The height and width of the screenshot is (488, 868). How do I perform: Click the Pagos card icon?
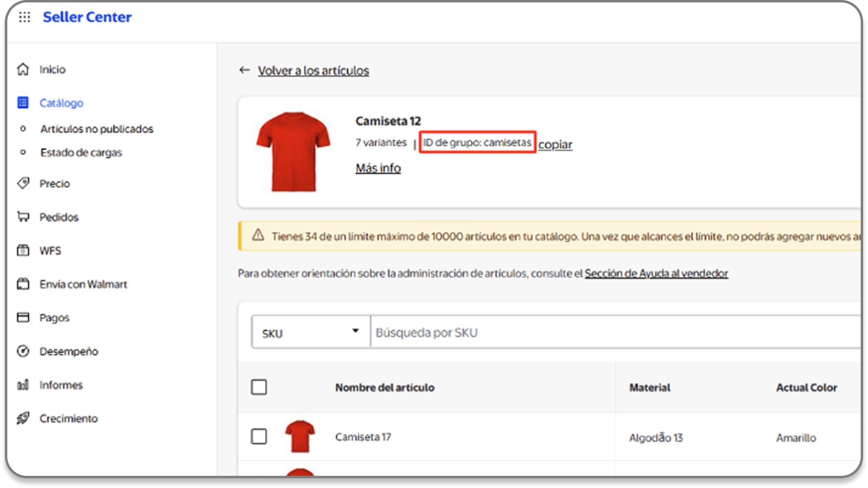[x=23, y=317]
